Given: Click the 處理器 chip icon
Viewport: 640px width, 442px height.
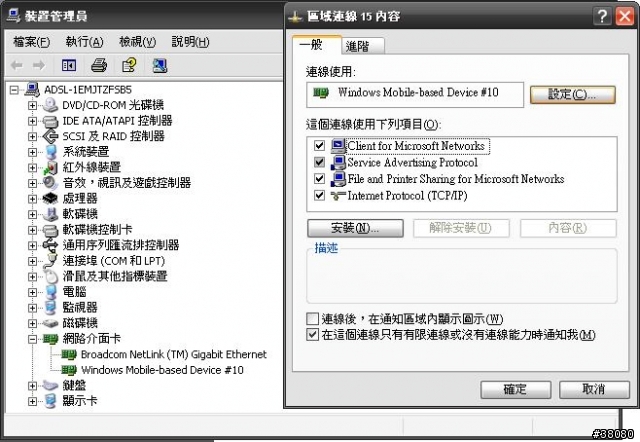Looking at the screenshot, I should tap(50, 198).
